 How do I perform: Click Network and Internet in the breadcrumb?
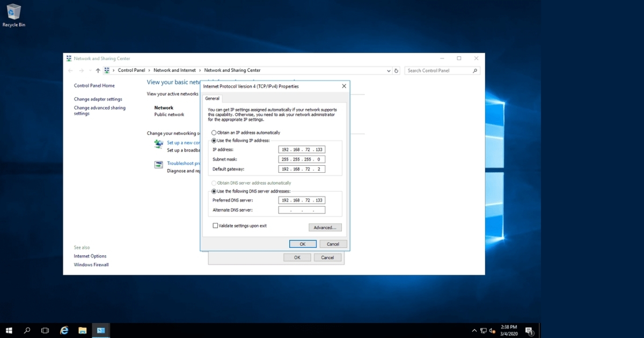[175, 70]
